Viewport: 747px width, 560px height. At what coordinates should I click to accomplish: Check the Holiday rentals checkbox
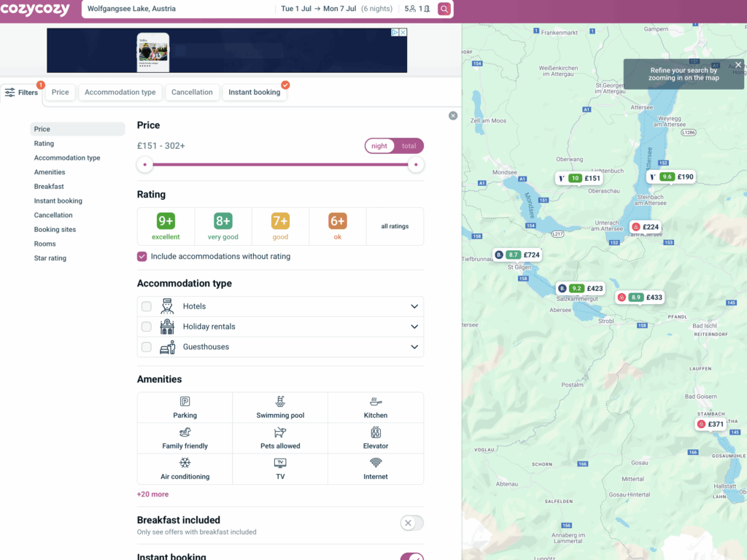pyautogui.click(x=147, y=327)
